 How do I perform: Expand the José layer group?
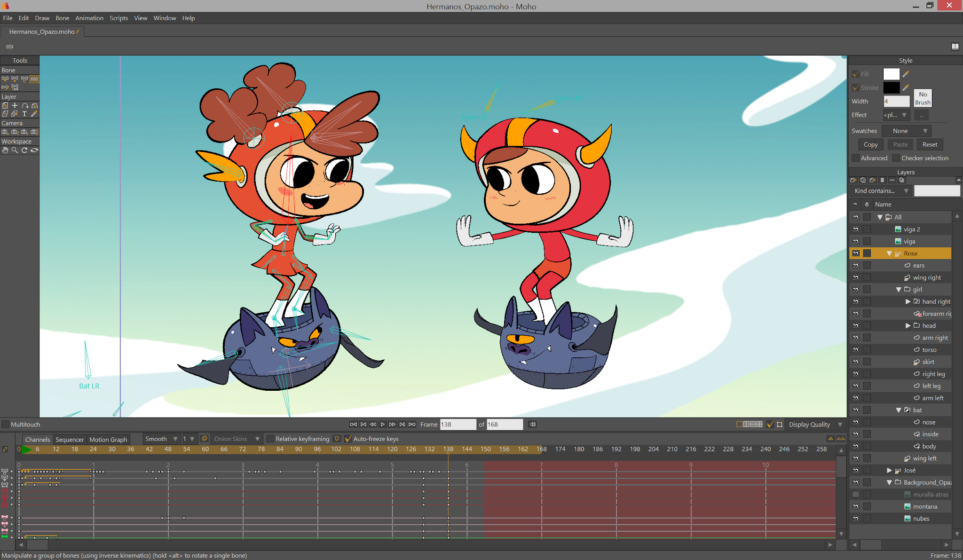(x=889, y=470)
